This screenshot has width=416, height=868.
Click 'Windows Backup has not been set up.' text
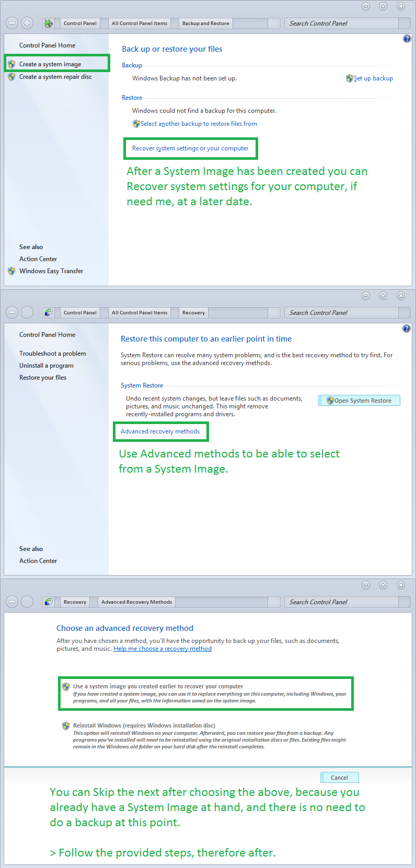point(184,78)
